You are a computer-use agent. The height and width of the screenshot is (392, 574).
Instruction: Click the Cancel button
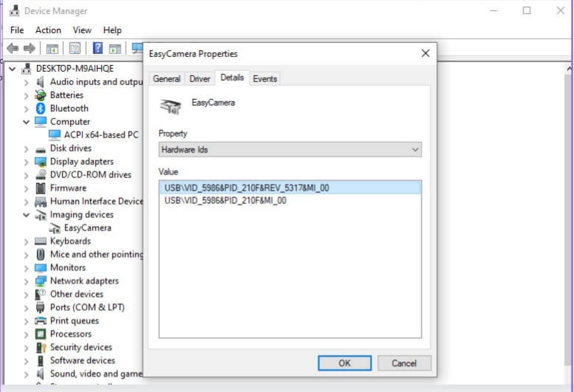[x=404, y=363]
